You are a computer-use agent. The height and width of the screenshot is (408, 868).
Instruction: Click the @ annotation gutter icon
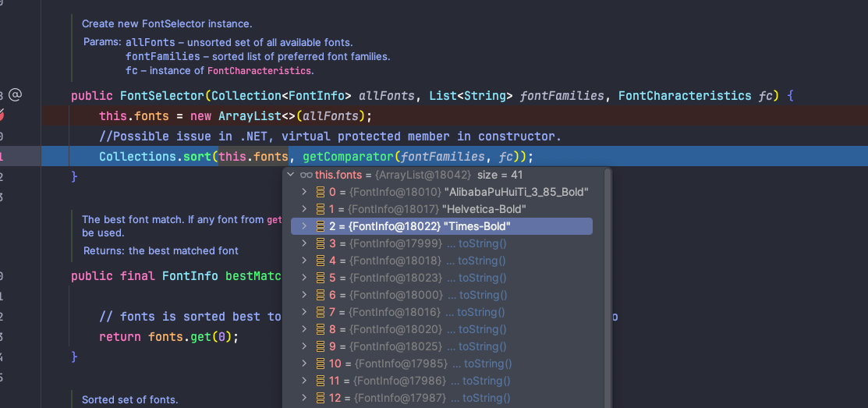pyautogui.click(x=15, y=95)
